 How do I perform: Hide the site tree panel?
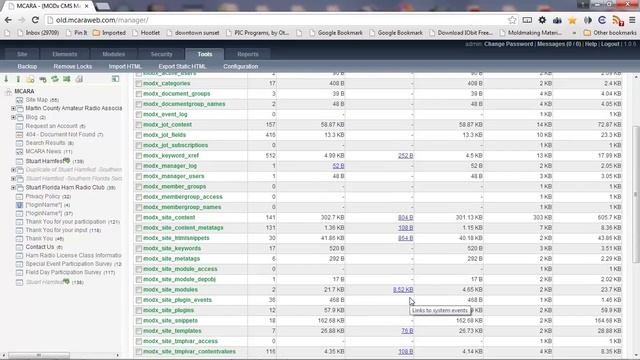[116, 79]
